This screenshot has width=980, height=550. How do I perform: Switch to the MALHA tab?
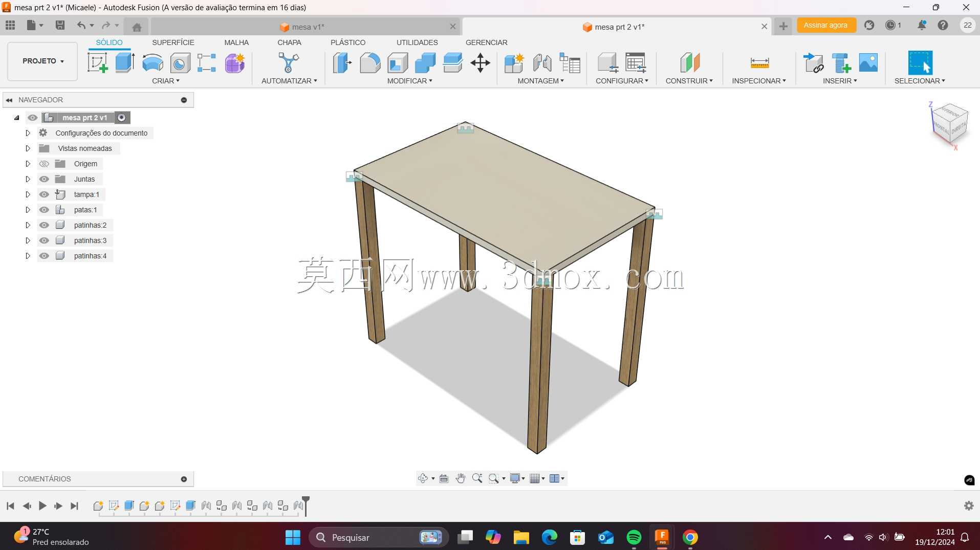[236, 42]
